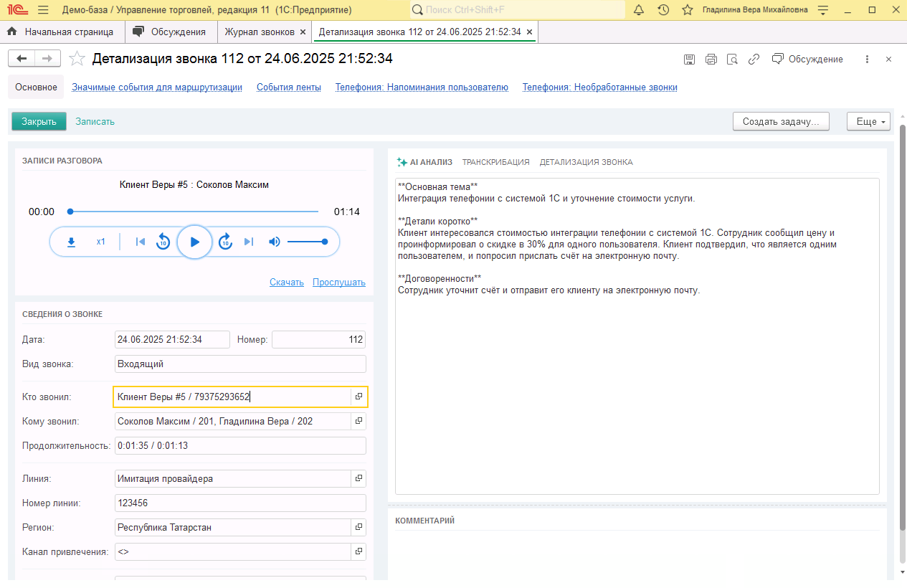This screenshot has width=907, height=588.
Task: Copy link to this document icon
Action: 754,60
